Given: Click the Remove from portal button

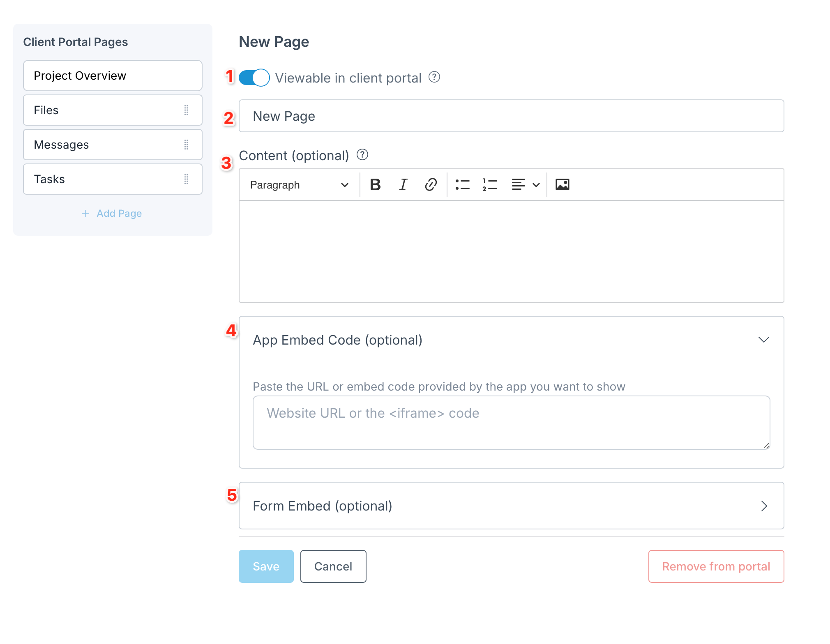Looking at the screenshot, I should tap(716, 566).
